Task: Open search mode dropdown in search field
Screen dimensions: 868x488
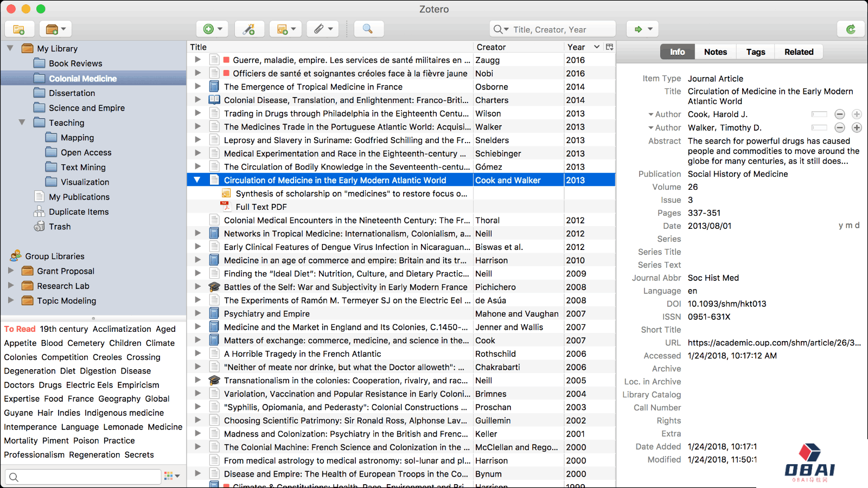Action: [x=501, y=29]
